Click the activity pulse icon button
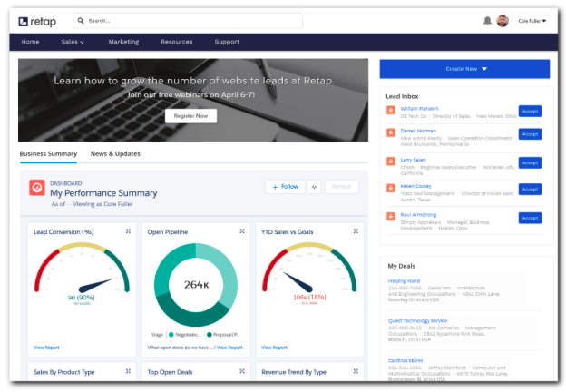This screenshot has width=566, height=392. [314, 187]
